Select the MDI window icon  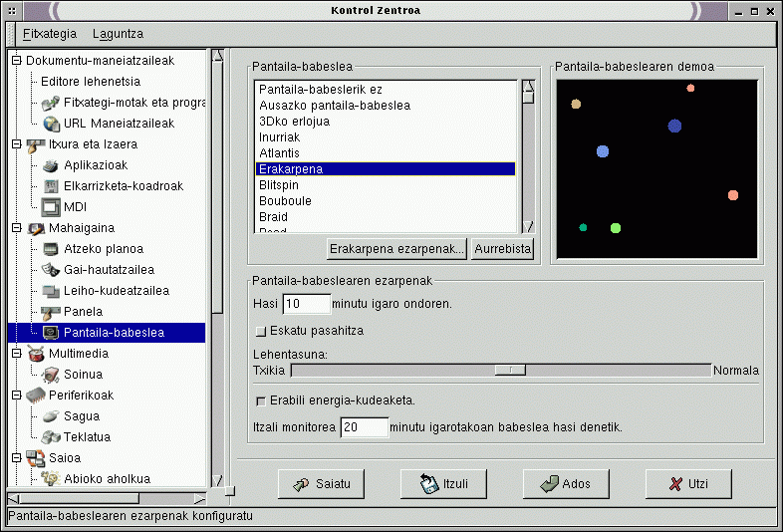(51, 207)
